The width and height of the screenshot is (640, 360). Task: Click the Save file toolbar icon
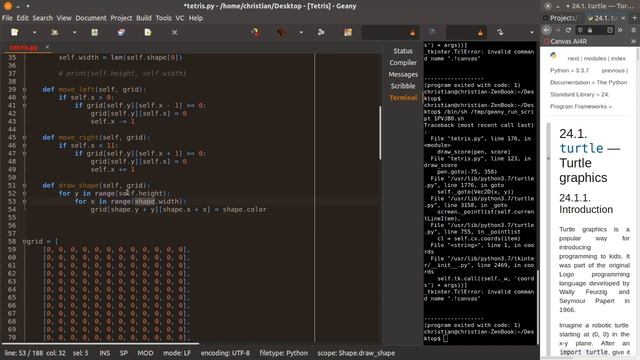(95, 32)
